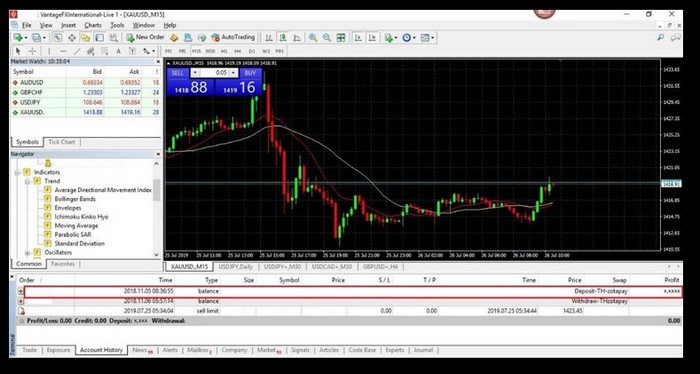Toggle the AutoTrading button

point(233,37)
